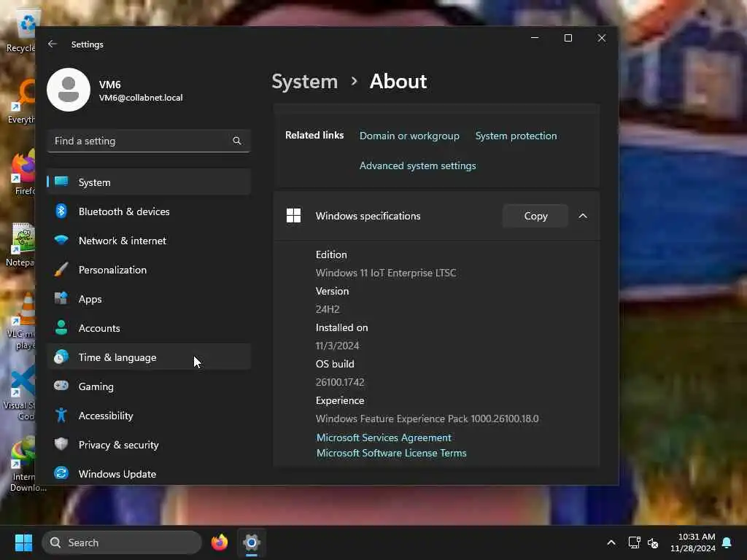Select the Windows Feature Experience Pack text
Screen dimensions: 747x560
[427, 419]
